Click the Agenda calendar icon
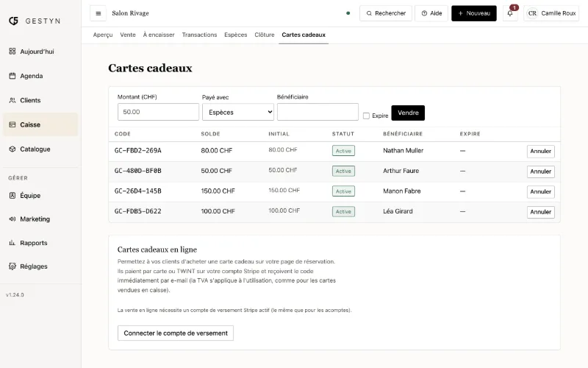Screen dimensions: 588x368 [x=12, y=76]
